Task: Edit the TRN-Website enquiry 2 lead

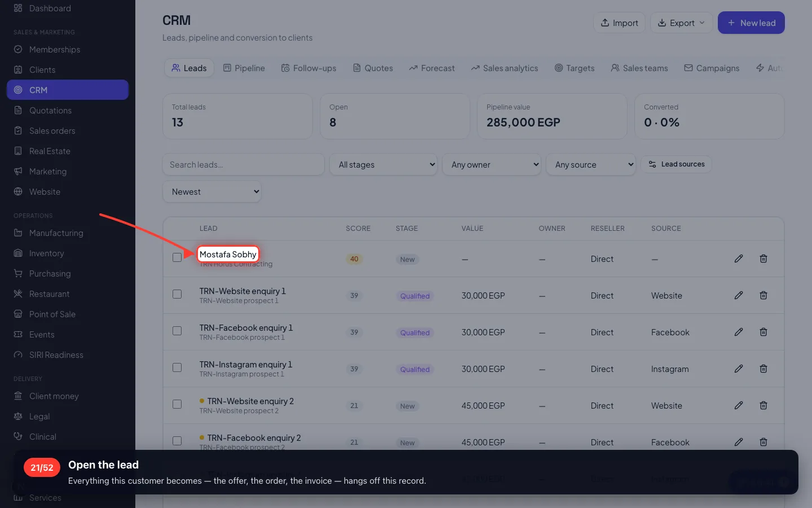Action: 739,405
